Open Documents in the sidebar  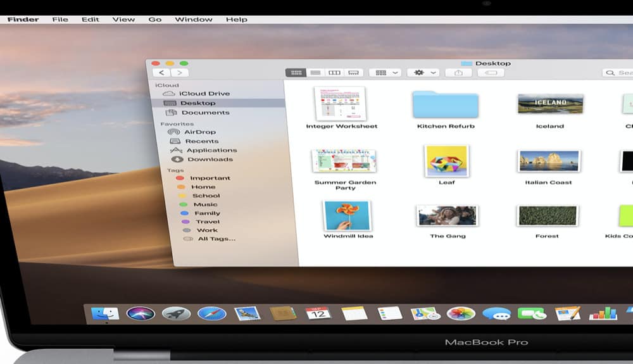coord(197,113)
